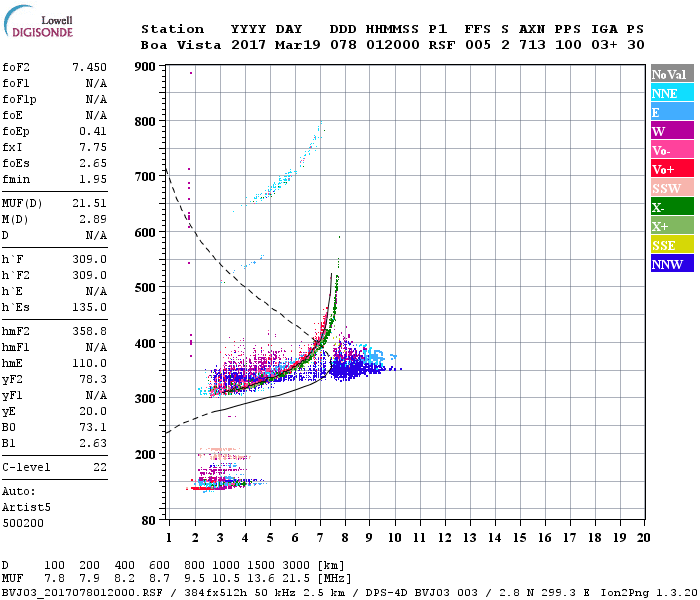The width and height of the screenshot is (700, 600).
Task: Click the RSF program value in header
Action: click(442, 45)
